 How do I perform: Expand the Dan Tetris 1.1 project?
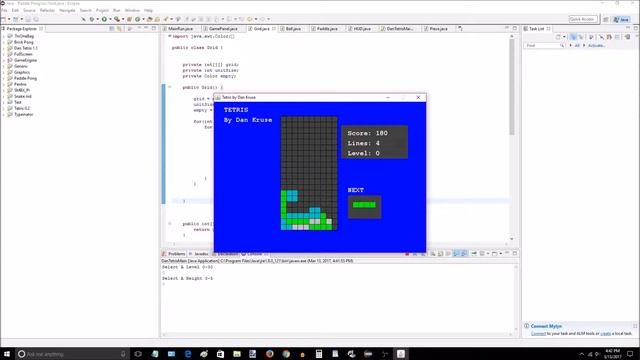pos(4,48)
